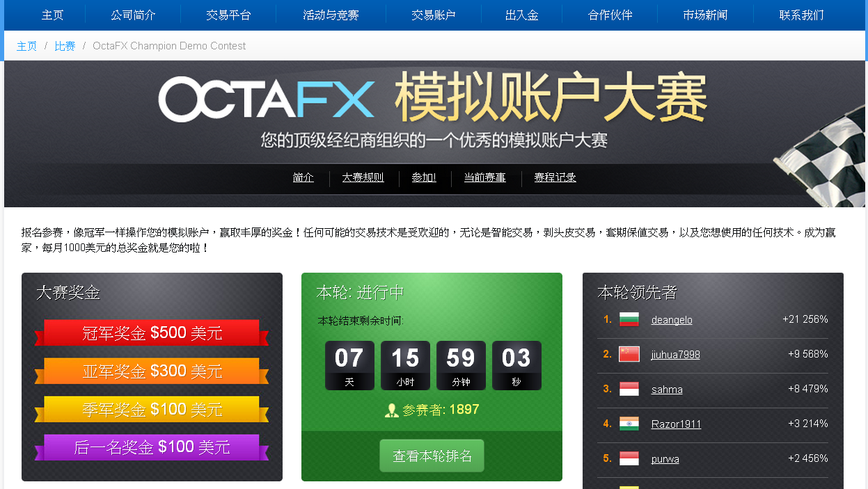
Task: Click the 本轮: 进行中 panel heading
Action: coord(360,293)
